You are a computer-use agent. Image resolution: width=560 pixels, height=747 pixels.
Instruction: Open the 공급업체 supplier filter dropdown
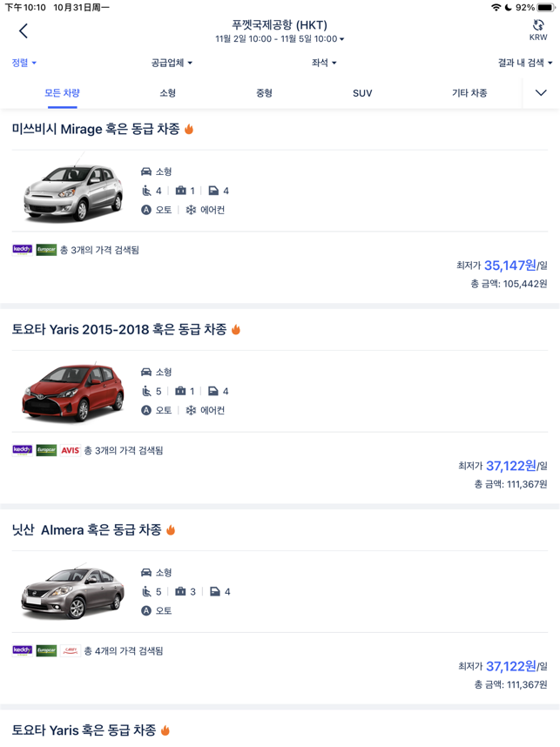click(172, 63)
